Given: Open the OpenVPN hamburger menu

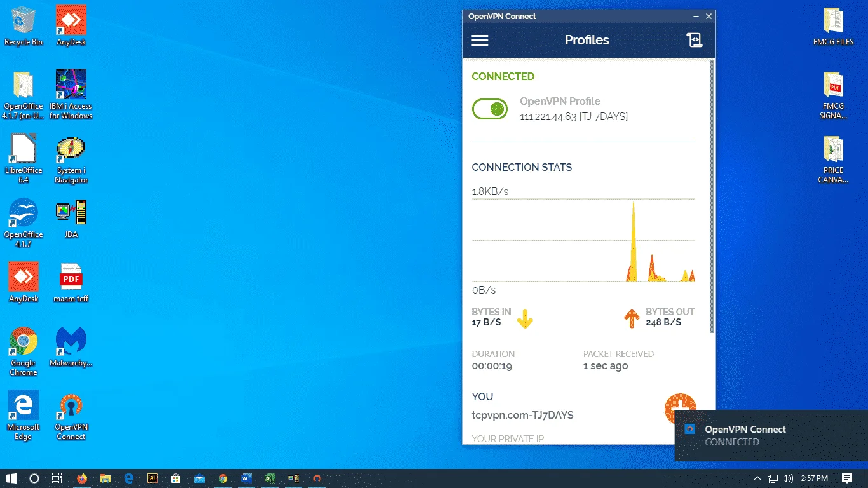Looking at the screenshot, I should click(x=480, y=41).
